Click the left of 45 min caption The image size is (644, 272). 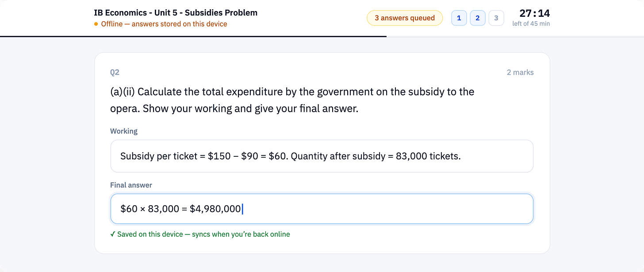point(531,24)
